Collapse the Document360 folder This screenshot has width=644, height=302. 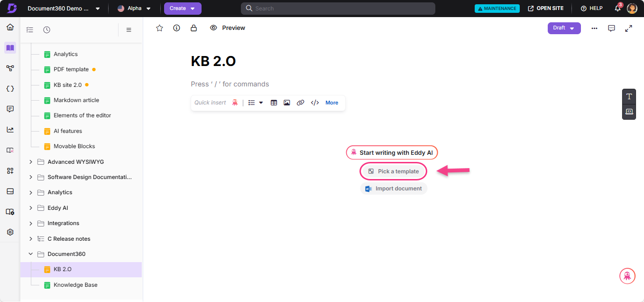click(31, 254)
